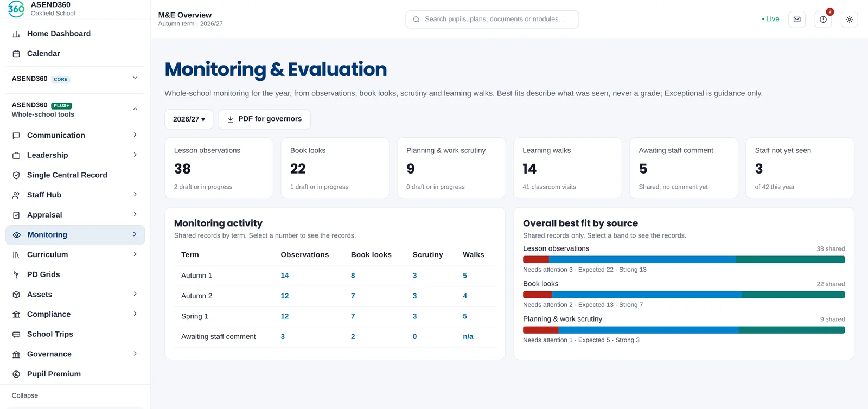The height and width of the screenshot is (409, 868).
Task: Click the Monitoring eye icon
Action: click(16, 235)
